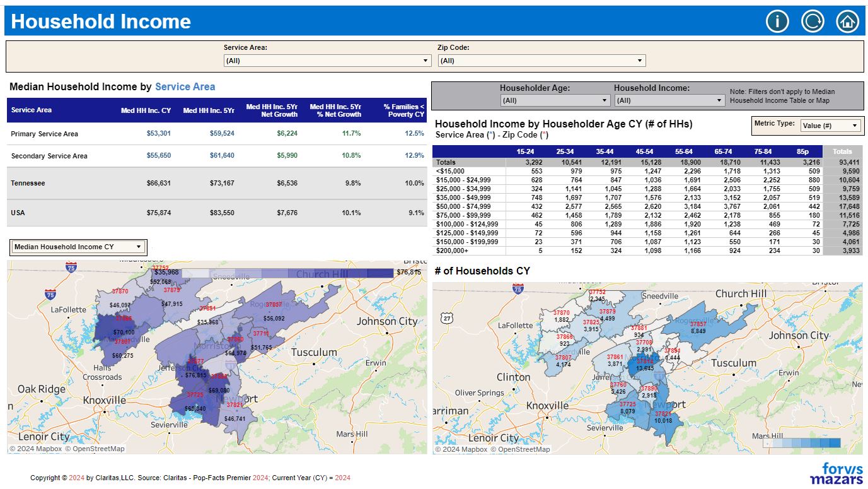Click the blue Service Area title link
The width and height of the screenshot is (868, 489).
pyautogui.click(x=185, y=87)
